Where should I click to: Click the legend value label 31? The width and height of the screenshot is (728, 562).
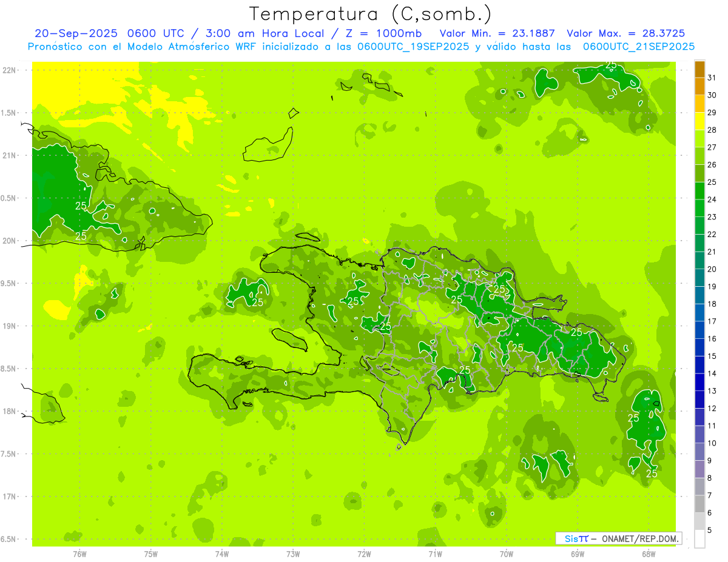coord(712,78)
